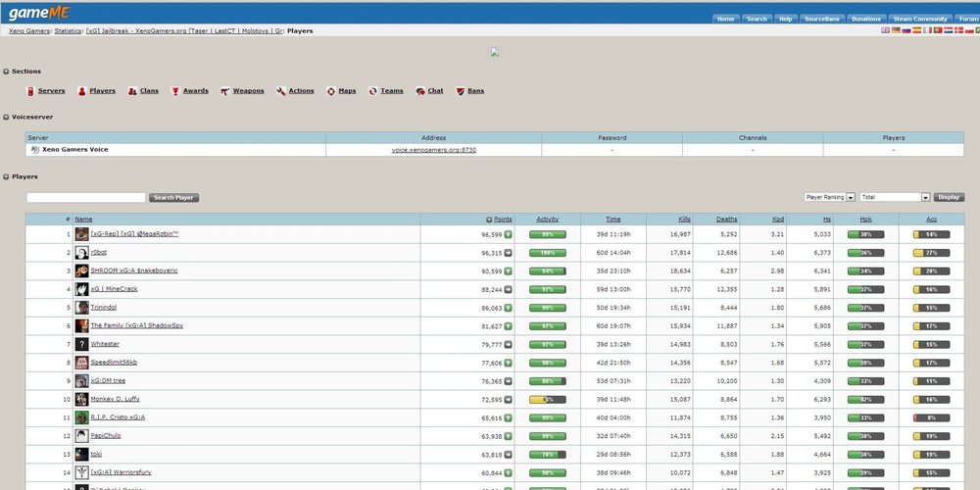Open voice.xenogamers.org:8730 address link
Screen dimensions: 980x490
coord(434,150)
